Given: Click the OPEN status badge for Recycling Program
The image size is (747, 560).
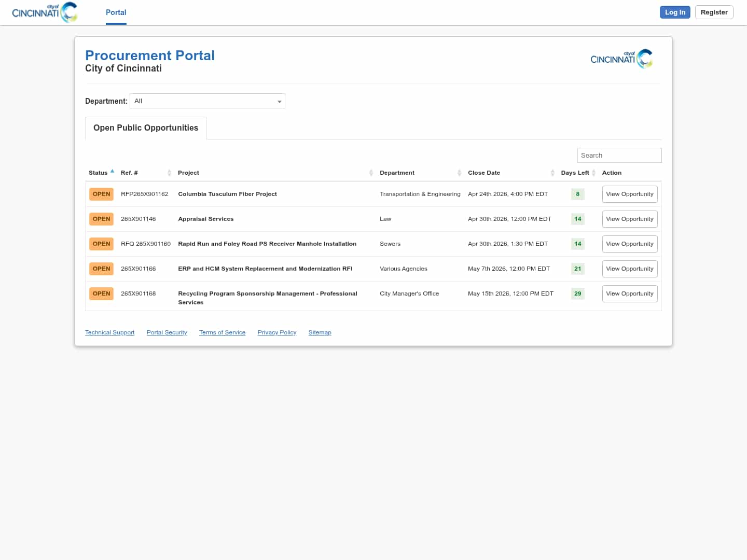Looking at the screenshot, I should [x=101, y=293].
